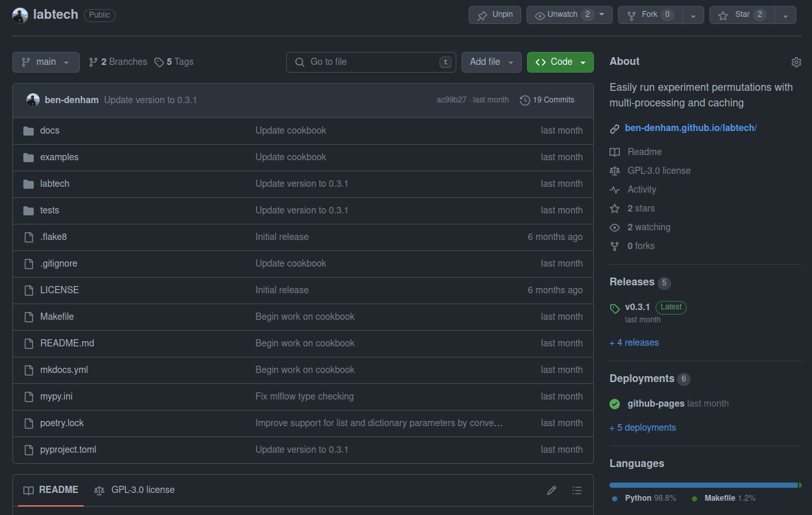This screenshot has width=812, height=515.
Task: View the 2 Branches link
Action: click(x=118, y=62)
